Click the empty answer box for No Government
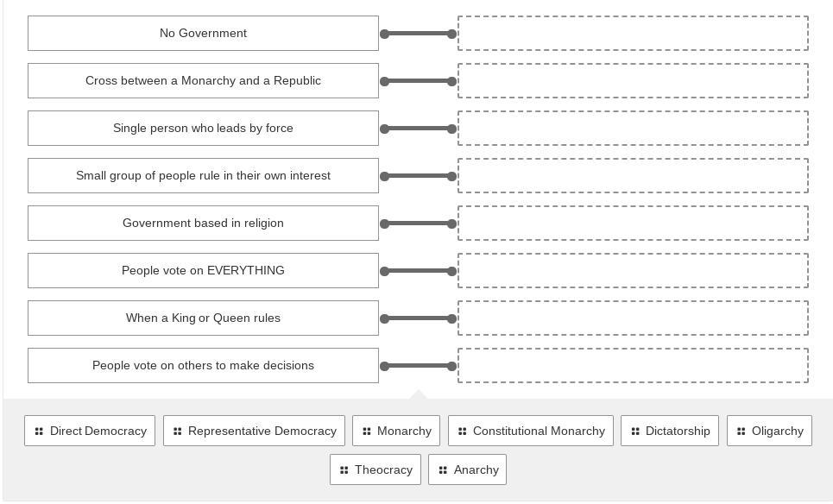833x504 pixels. [x=633, y=34]
